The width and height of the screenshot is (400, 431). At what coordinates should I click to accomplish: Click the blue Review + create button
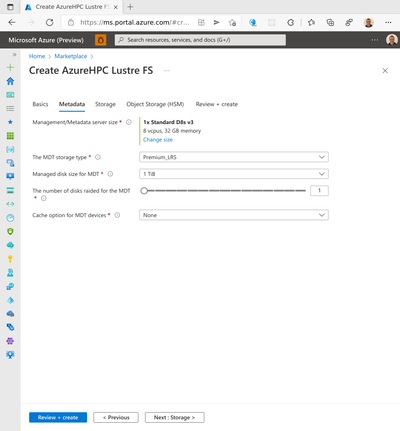coord(58,417)
